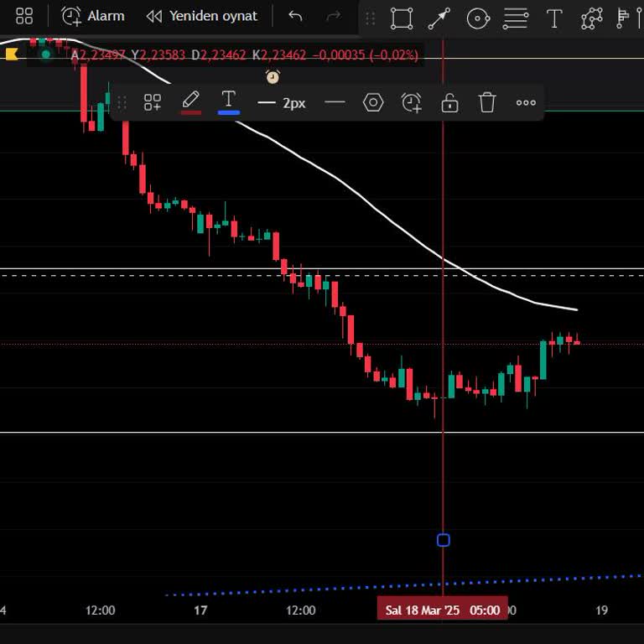Click the green status dot by legend
This screenshot has height=644, width=644.
pos(45,55)
